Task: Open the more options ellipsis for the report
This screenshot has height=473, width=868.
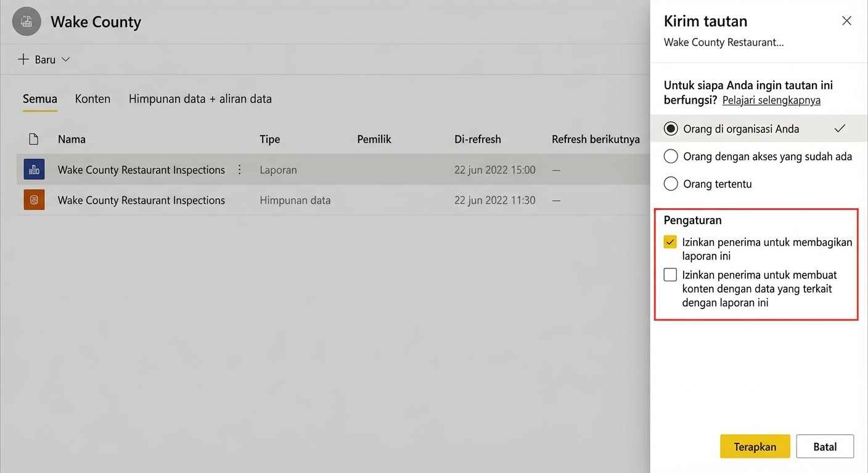Action: click(240, 170)
